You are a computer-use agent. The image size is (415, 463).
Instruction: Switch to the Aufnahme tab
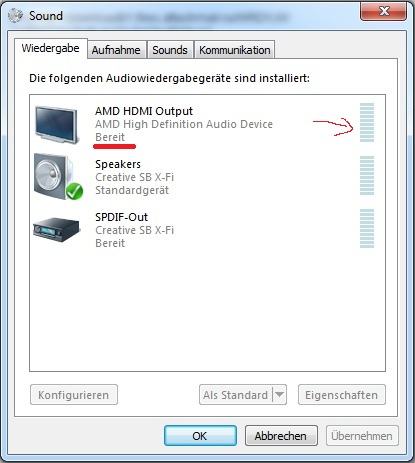(x=116, y=50)
